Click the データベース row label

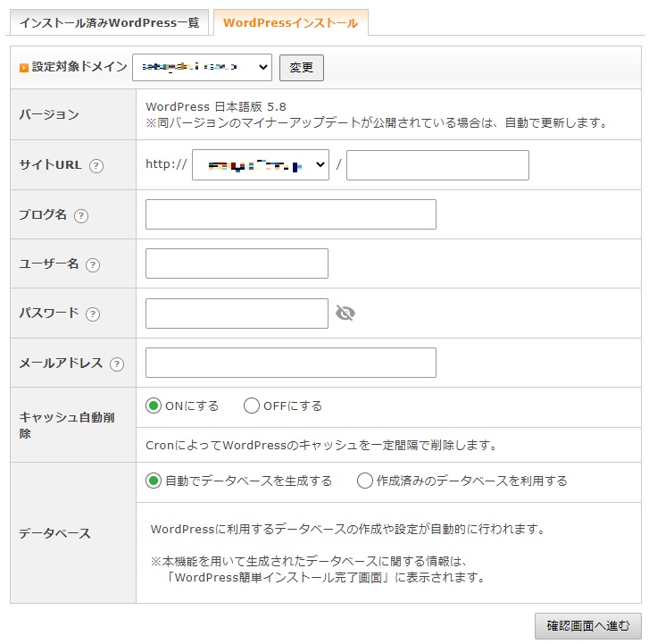[x=54, y=533]
